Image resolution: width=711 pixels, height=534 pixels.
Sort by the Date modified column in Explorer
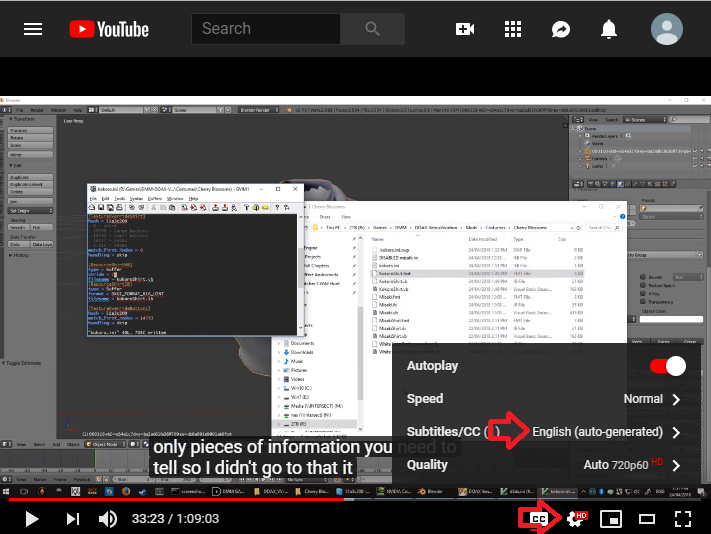point(482,239)
